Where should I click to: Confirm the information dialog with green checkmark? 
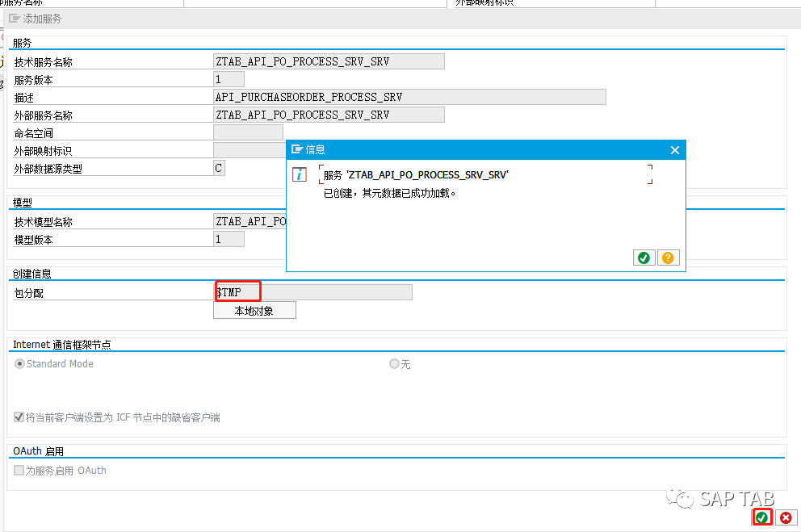[x=644, y=258]
